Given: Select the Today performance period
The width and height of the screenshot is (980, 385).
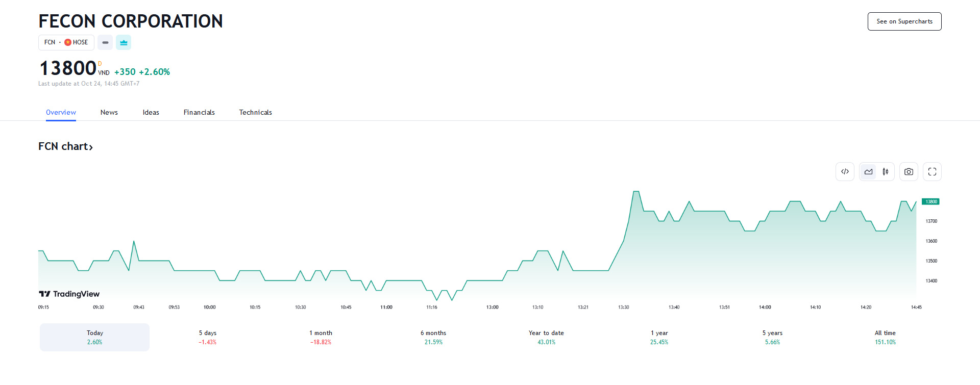Looking at the screenshot, I should pyautogui.click(x=94, y=337).
